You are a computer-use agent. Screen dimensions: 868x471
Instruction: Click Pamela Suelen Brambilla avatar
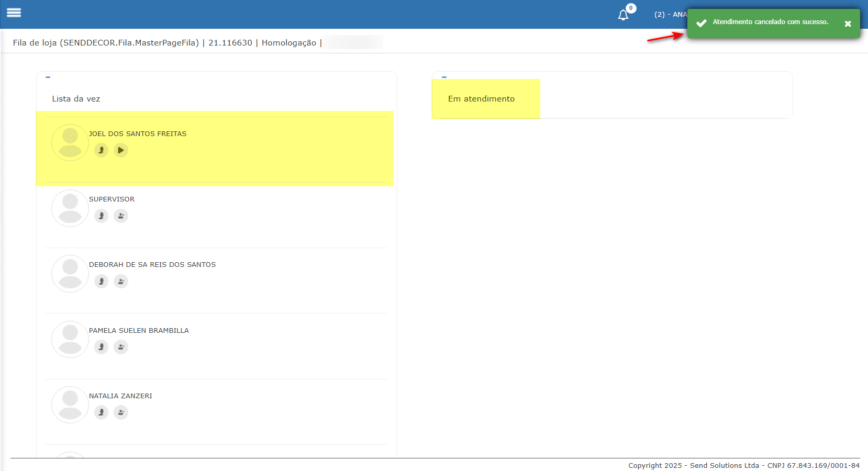click(70, 339)
